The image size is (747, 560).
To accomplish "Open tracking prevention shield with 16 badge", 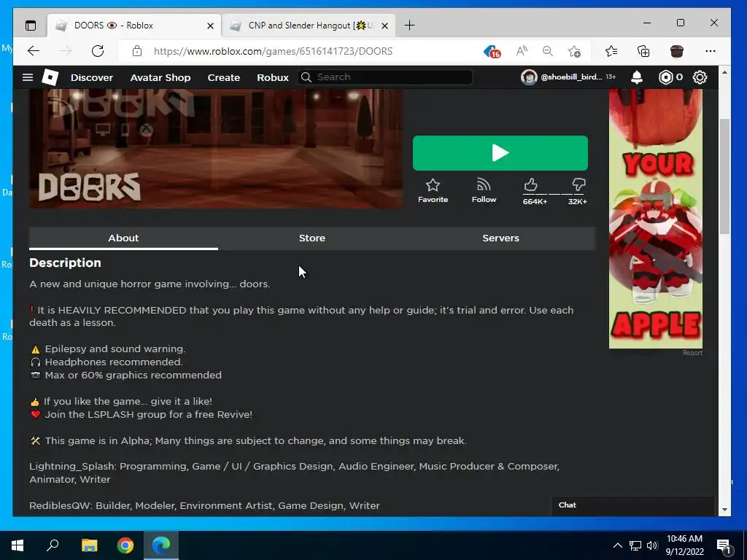I will click(x=492, y=52).
